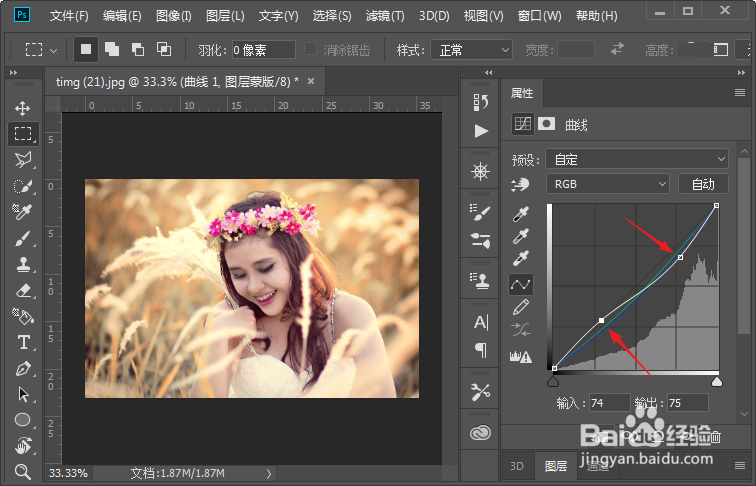Open the 文件(F) menu
Screen dimensions: 756x486
69,16
